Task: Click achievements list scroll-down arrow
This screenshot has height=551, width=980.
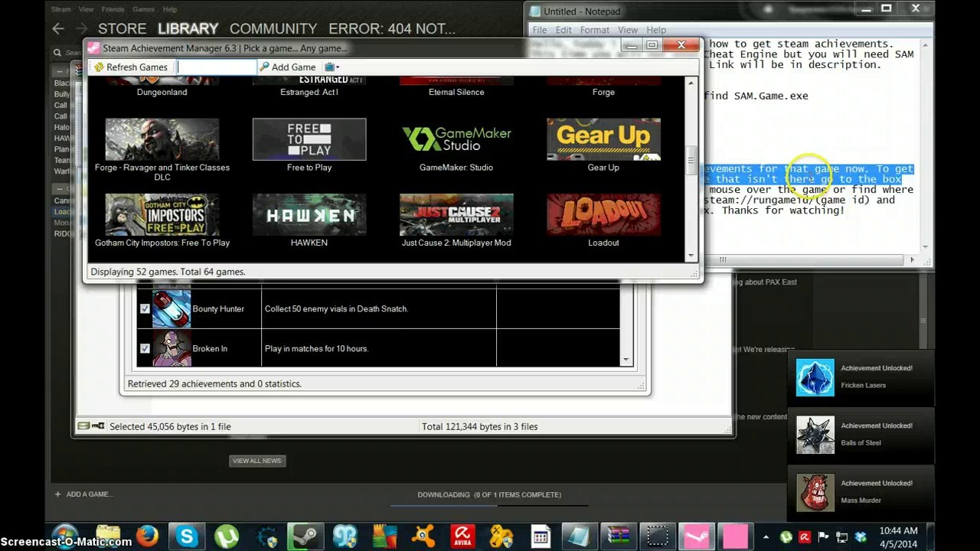Action: (626, 360)
